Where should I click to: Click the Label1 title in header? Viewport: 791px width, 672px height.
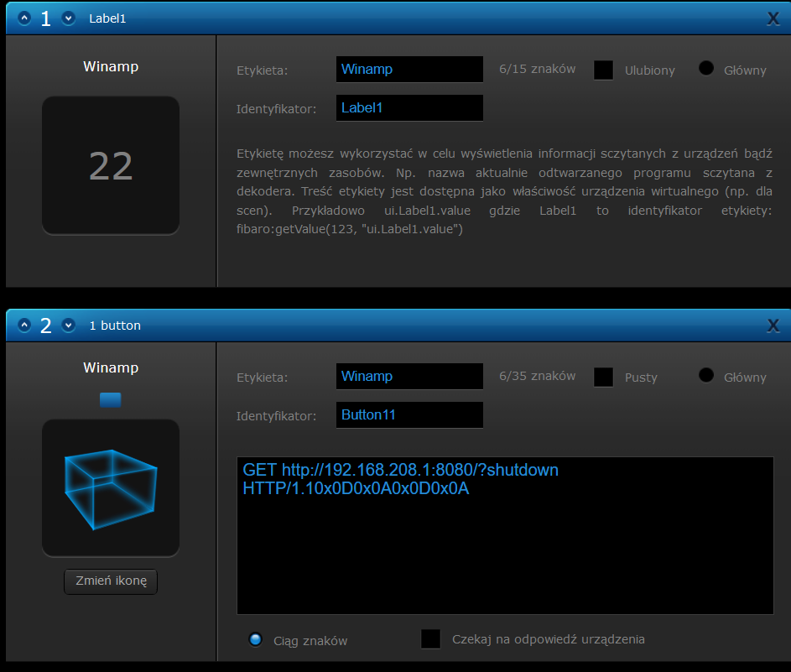tap(107, 18)
